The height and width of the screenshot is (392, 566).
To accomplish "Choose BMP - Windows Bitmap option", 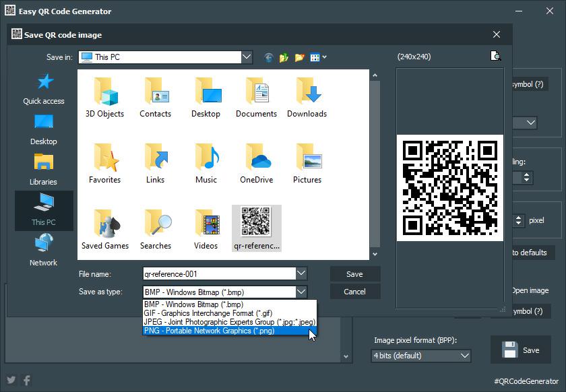I will 230,304.
